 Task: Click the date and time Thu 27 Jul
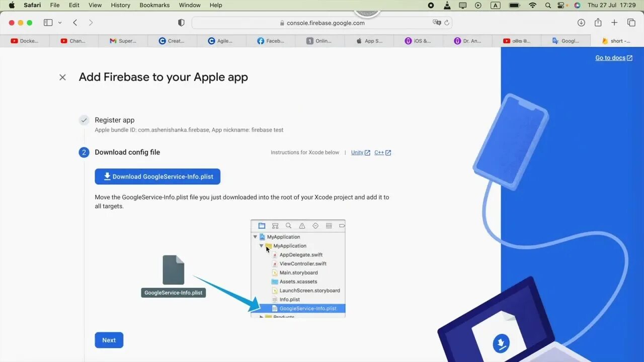[x=612, y=5]
